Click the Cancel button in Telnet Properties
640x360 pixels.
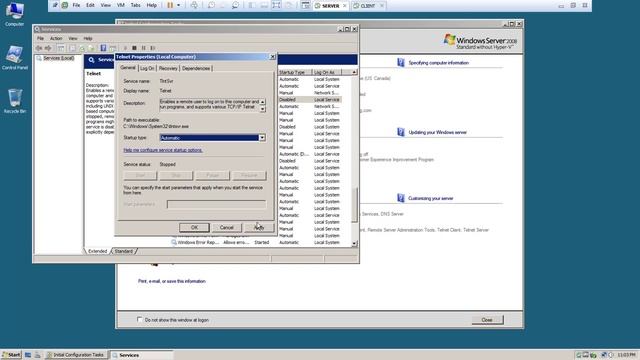(x=227, y=227)
